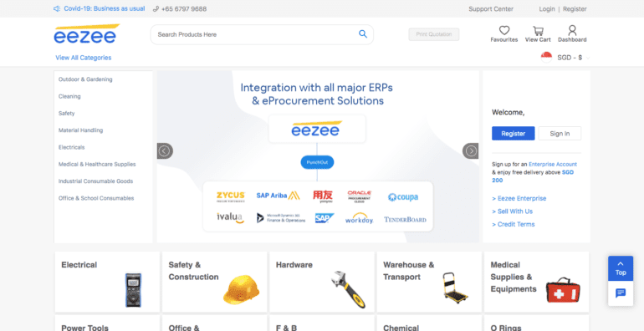Screen dimensions: 644x331
Task: Open Favourites heart icon
Action: [504, 30]
